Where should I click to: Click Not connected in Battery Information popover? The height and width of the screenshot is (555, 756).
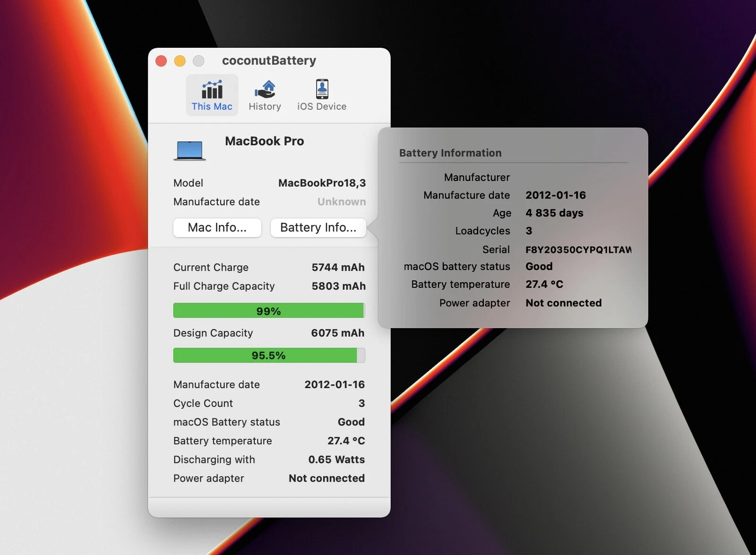563,303
